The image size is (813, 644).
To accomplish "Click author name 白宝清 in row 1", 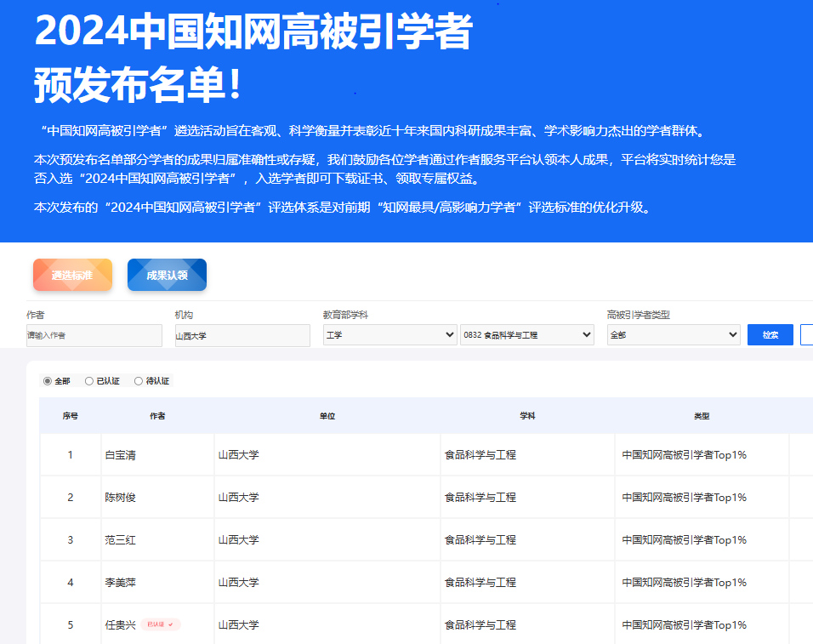I will pos(120,455).
